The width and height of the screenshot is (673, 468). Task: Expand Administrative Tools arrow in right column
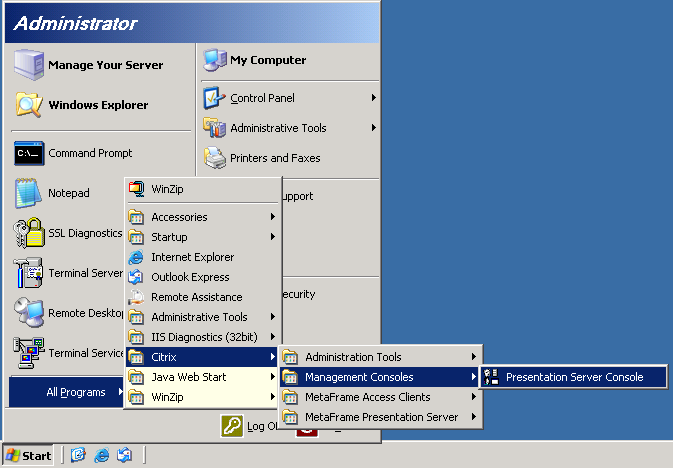(x=373, y=128)
